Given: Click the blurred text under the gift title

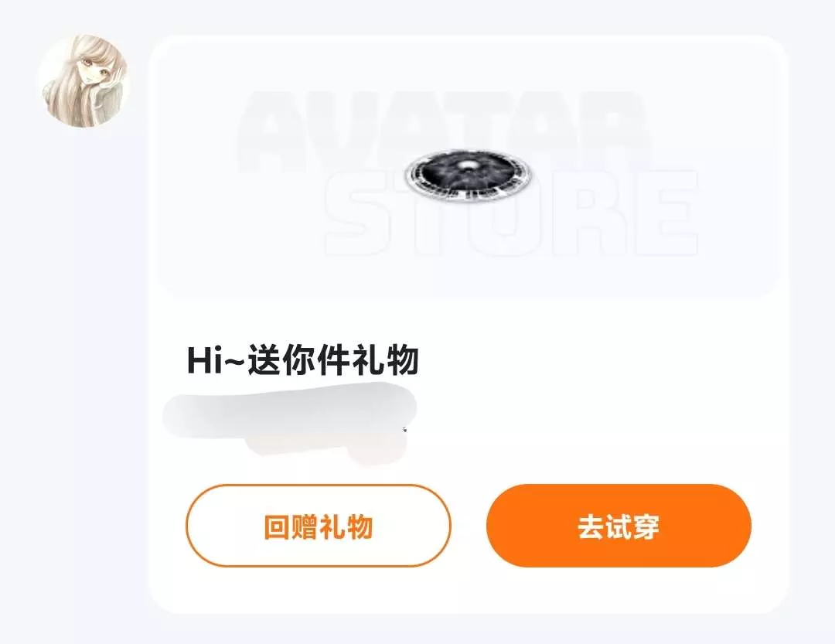Looking at the screenshot, I should 290,422.
